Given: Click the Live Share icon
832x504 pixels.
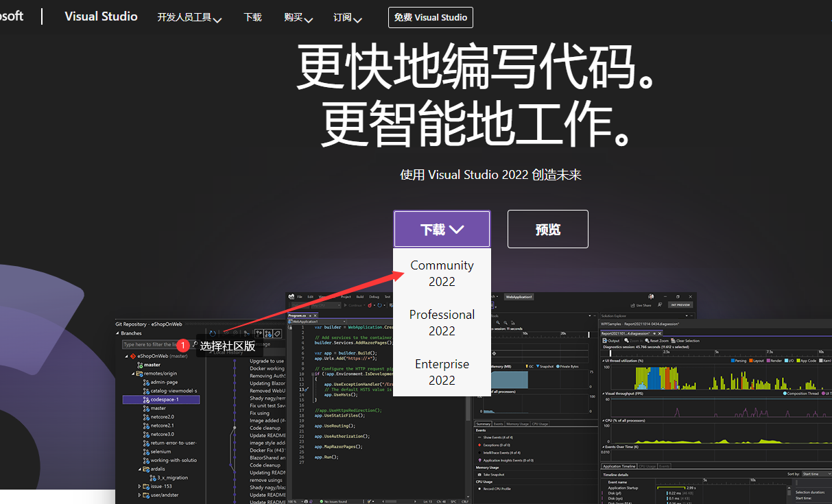Looking at the screenshot, I should (641, 305).
